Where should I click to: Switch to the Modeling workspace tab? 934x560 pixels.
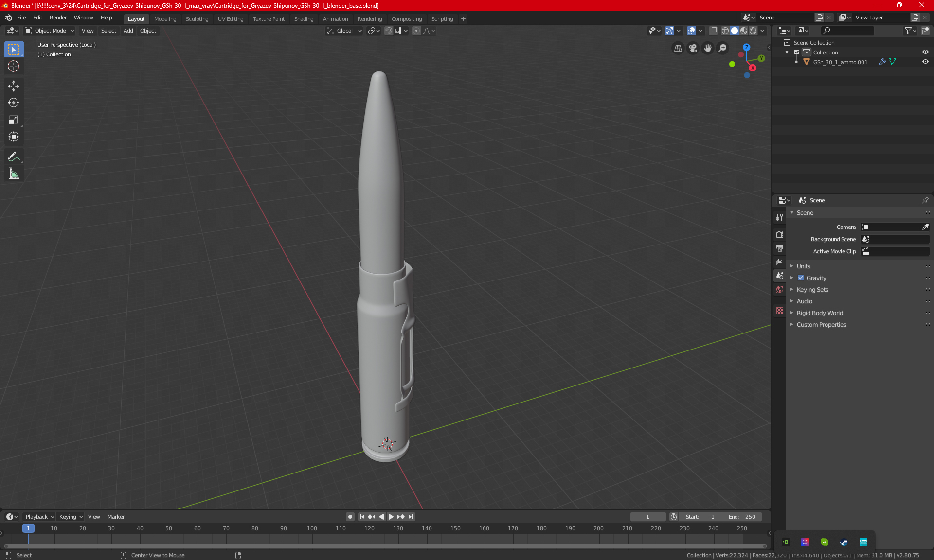tap(165, 19)
